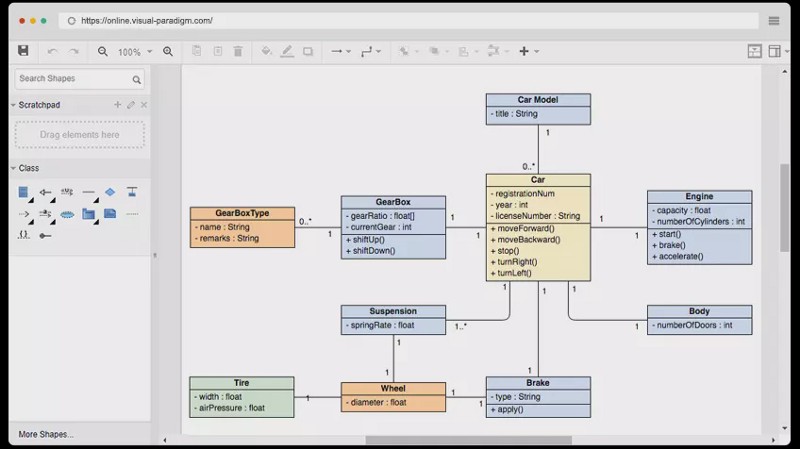Viewport: 800px width, 449px height.
Task: Toggle the format panel view
Action: click(x=754, y=51)
